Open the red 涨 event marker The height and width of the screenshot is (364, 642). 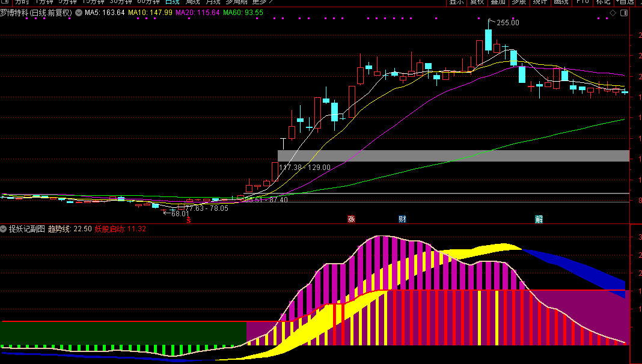pyautogui.click(x=351, y=219)
